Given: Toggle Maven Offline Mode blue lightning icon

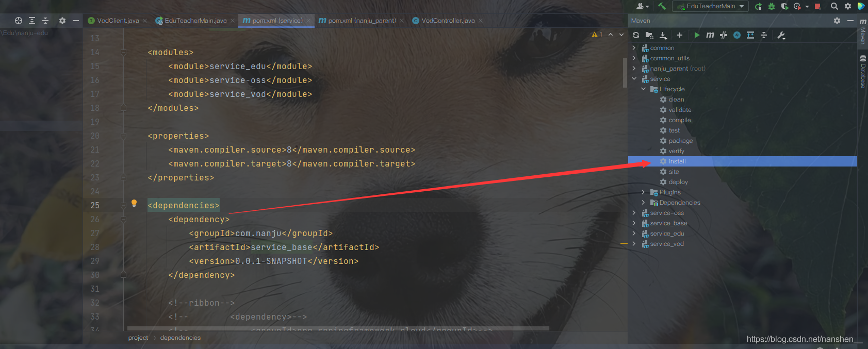Looking at the screenshot, I should point(737,35).
